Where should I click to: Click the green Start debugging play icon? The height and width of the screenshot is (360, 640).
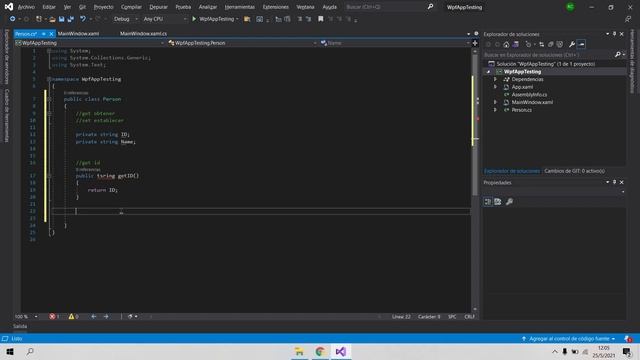(194, 19)
